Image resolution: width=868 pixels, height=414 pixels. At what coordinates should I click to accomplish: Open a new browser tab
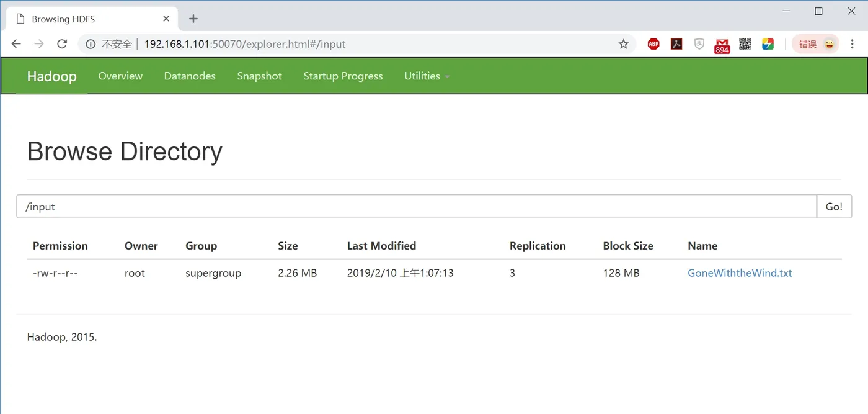pos(193,19)
